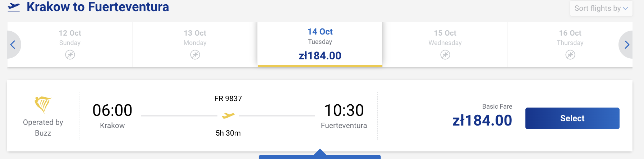
Task: Click the no-flight icon under 16 Oct
Action: point(570,55)
